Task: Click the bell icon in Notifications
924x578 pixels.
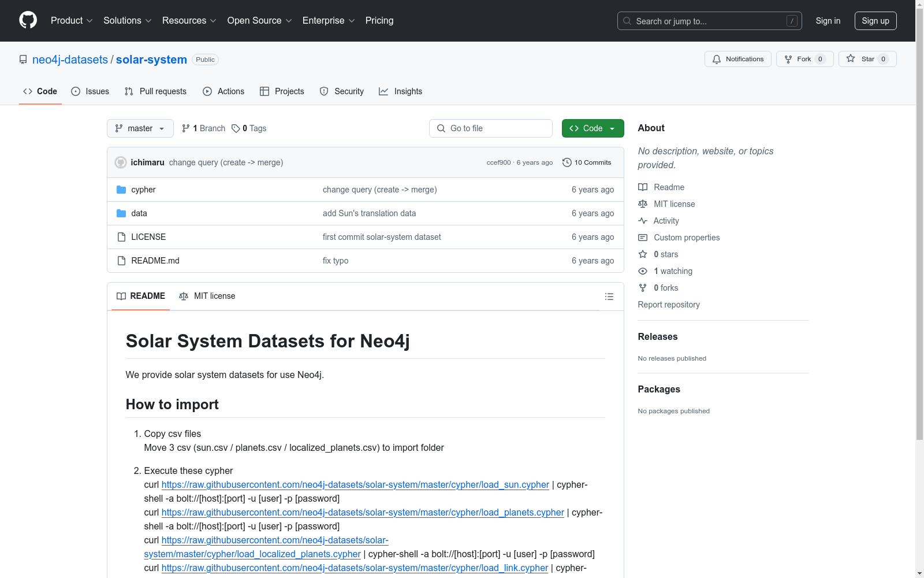Action: click(x=717, y=59)
